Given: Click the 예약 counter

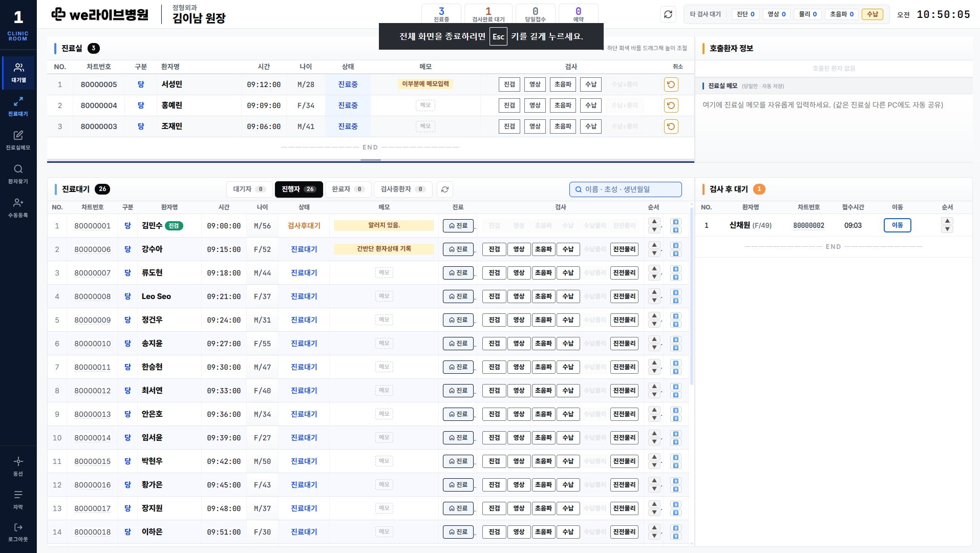Looking at the screenshot, I should (x=579, y=14).
